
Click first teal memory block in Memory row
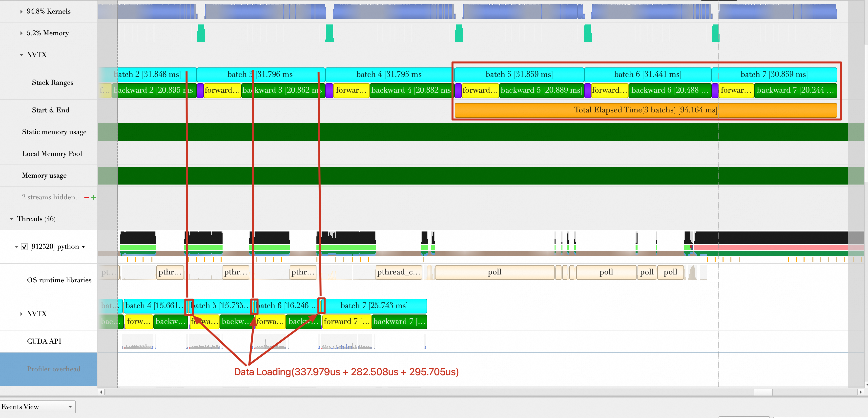[x=201, y=34]
